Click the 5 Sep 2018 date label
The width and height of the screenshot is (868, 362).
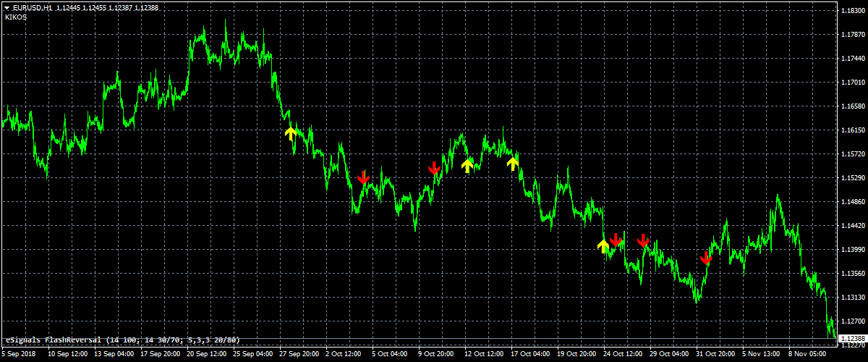point(18,355)
